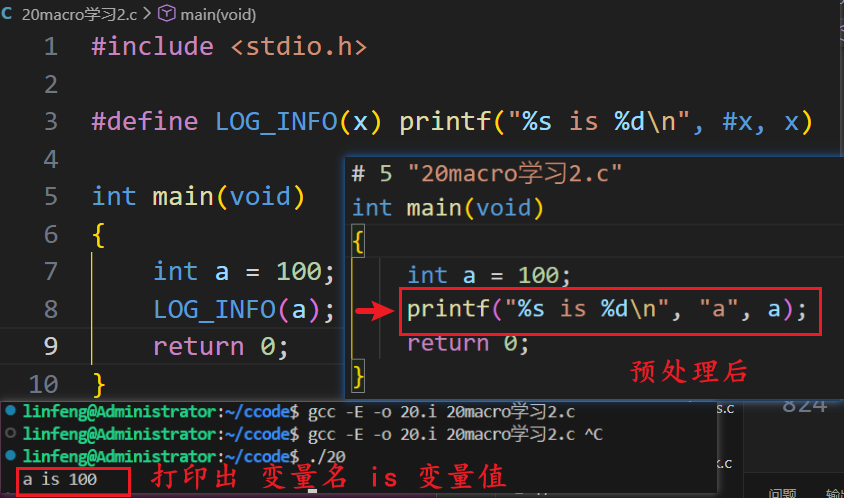
Task: Click the C file icon in the breadcrumb
Action: coord(6,13)
